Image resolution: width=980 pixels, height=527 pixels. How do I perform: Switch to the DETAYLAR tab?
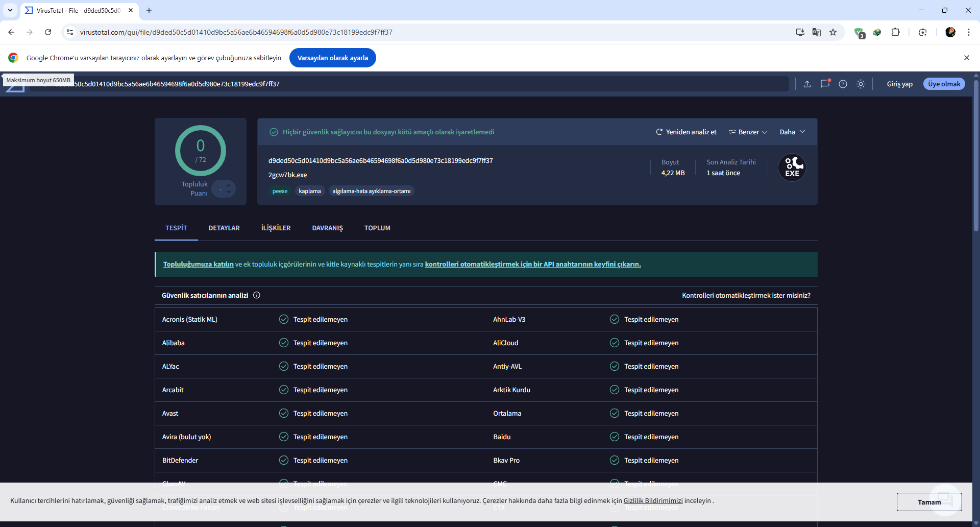pyautogui.click(x=224, y=228)
